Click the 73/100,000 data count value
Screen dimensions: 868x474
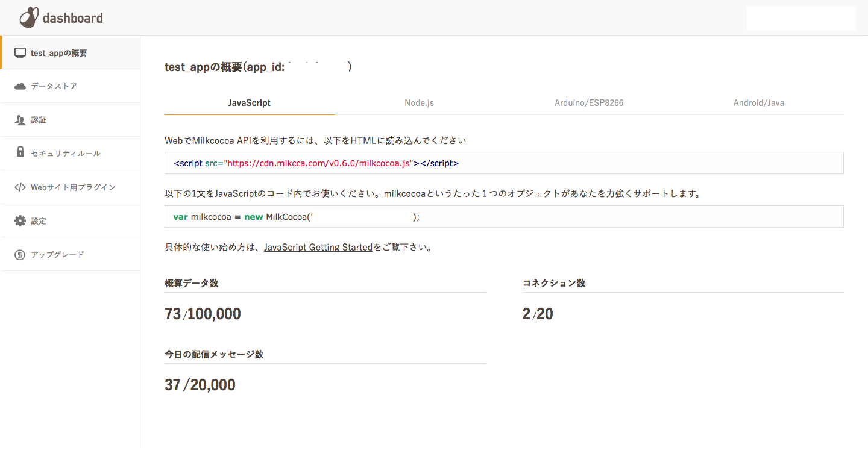[203, 314]
